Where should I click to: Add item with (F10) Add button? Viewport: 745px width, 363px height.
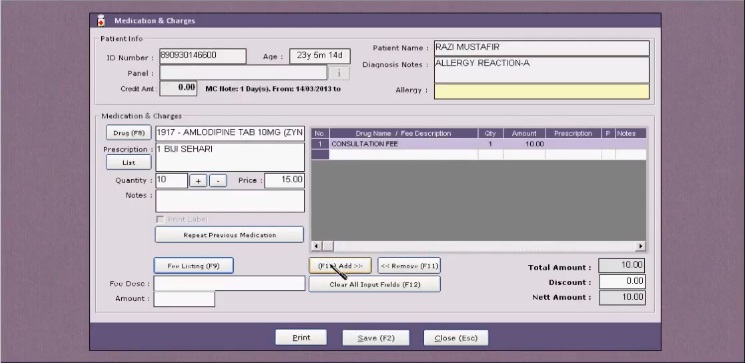(340, 266)
